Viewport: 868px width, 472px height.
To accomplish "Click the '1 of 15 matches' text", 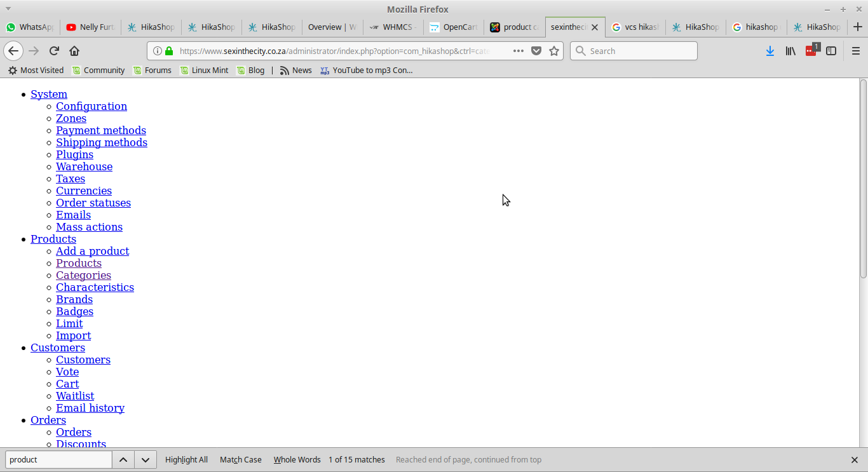I will pyautogui.click(x=356, y=459).
